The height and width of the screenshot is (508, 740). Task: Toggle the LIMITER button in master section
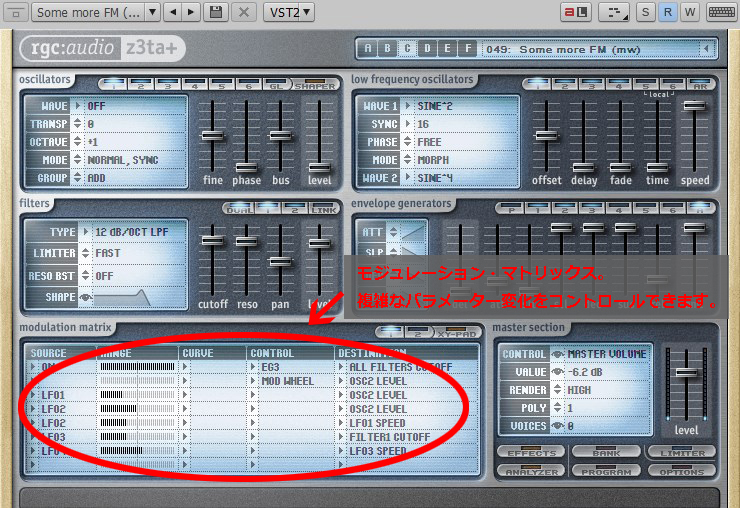(x=682, y=452)
